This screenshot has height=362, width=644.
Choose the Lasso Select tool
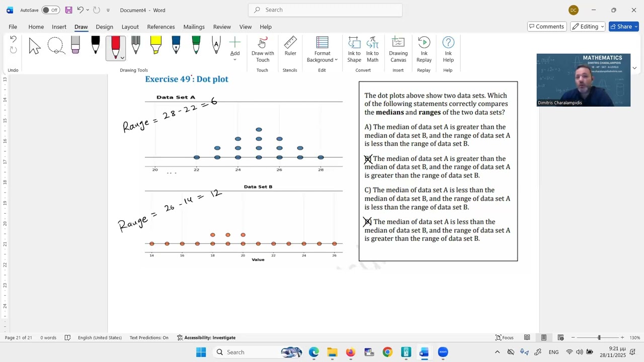[55, 46]
